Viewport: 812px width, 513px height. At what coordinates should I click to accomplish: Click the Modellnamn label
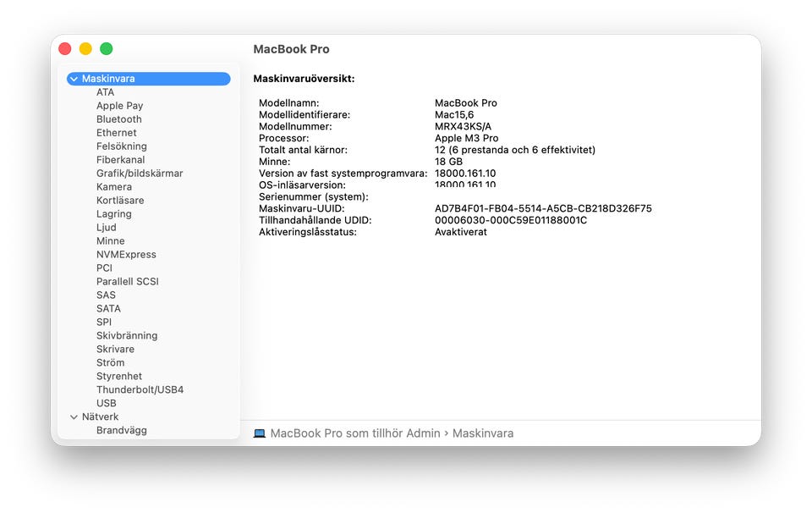[289, 103]
